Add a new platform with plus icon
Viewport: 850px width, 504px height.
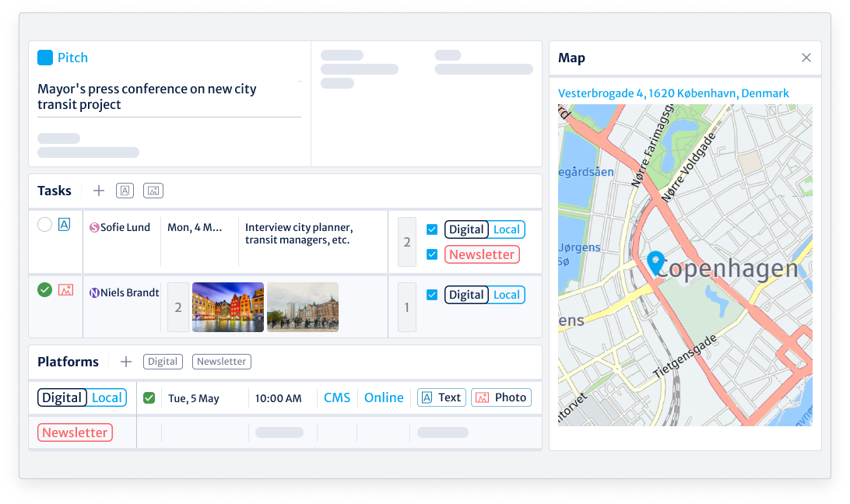126,362
